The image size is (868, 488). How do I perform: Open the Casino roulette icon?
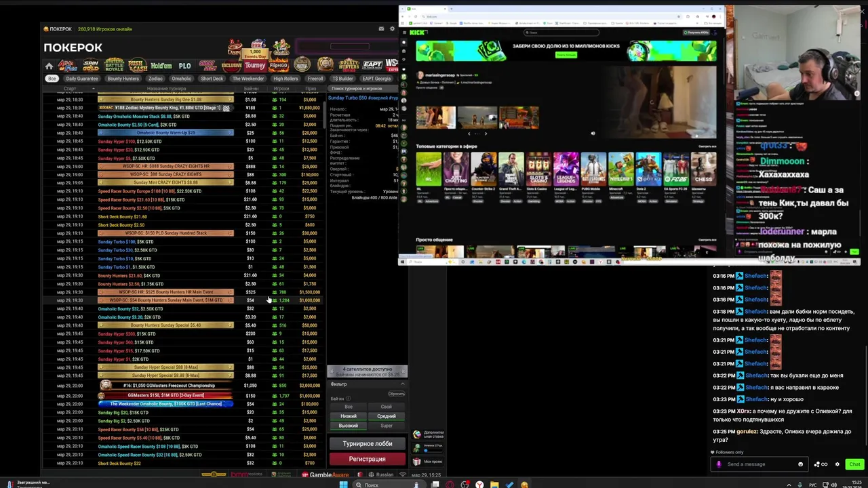point(235,47)
